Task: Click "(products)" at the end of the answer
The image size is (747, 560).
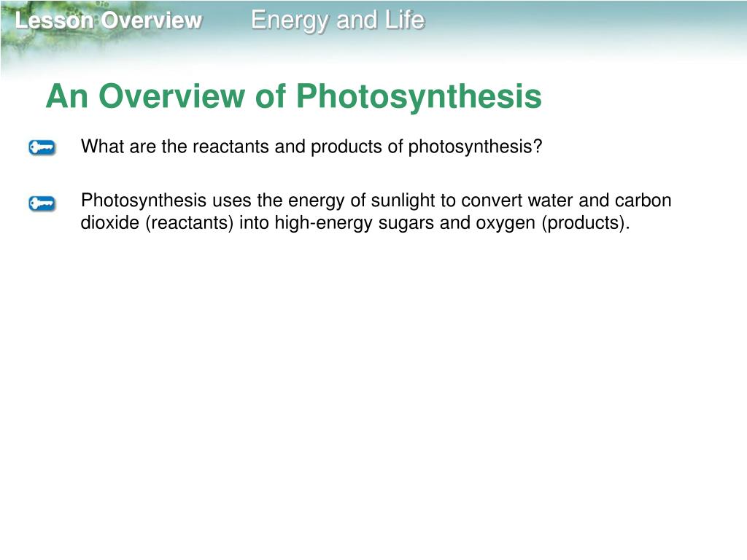Action: 586,223
